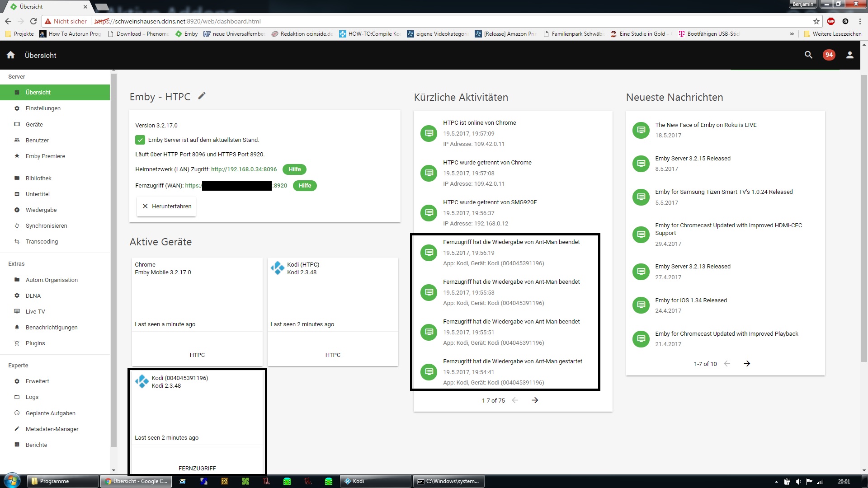Open 'Emby for Samsung Tizen Smart TV's' news

click(x=724, y=192)
